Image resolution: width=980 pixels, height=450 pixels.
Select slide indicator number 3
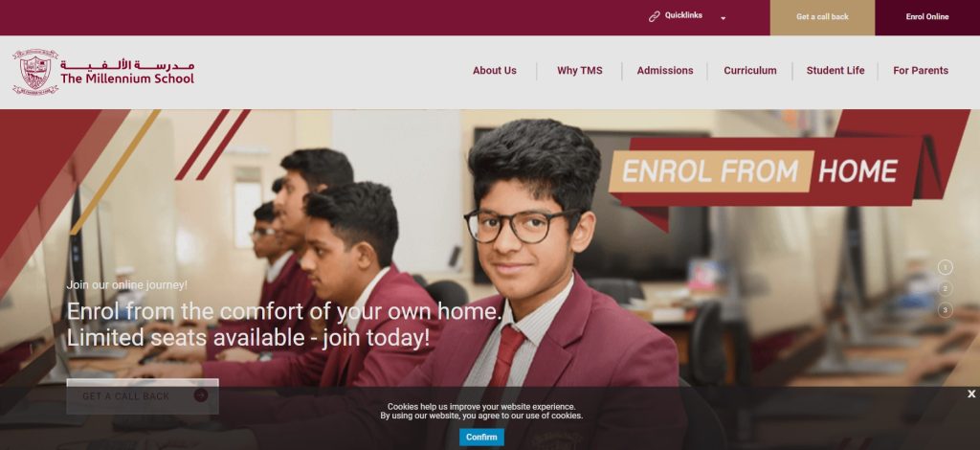pos(945,310)
